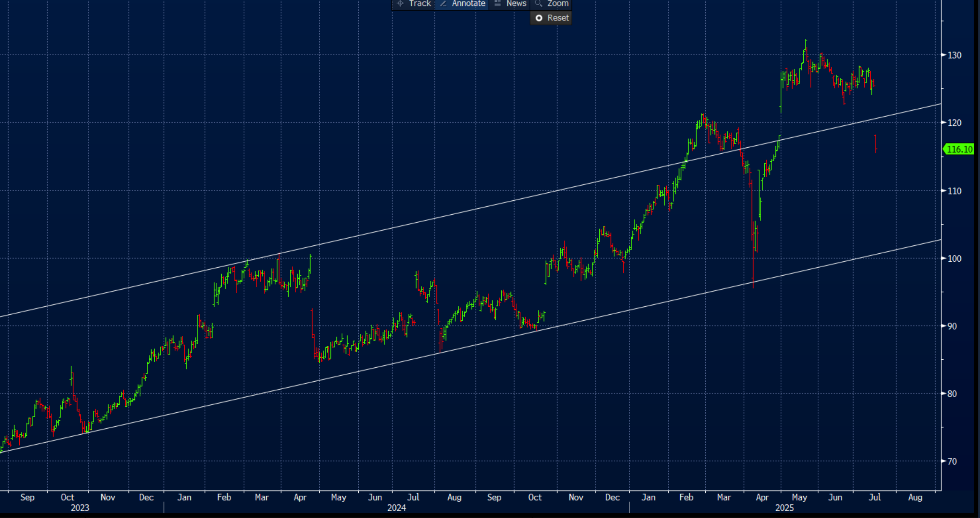Select the Feb 2024 month label

coord(224,497)
